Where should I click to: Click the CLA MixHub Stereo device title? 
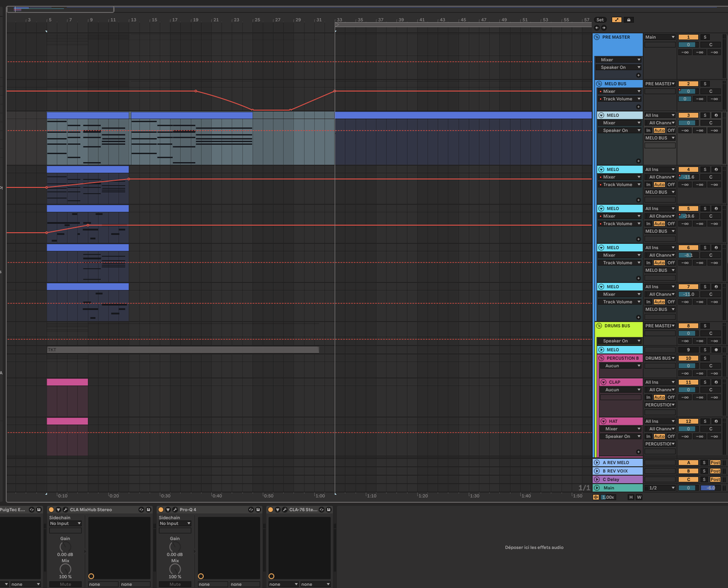(91, 510)
